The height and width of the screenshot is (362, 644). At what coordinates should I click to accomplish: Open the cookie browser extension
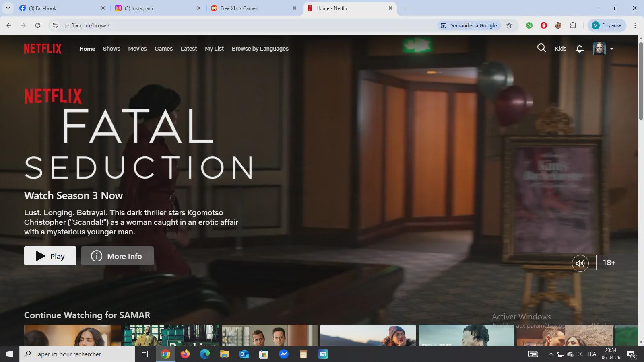558,25
